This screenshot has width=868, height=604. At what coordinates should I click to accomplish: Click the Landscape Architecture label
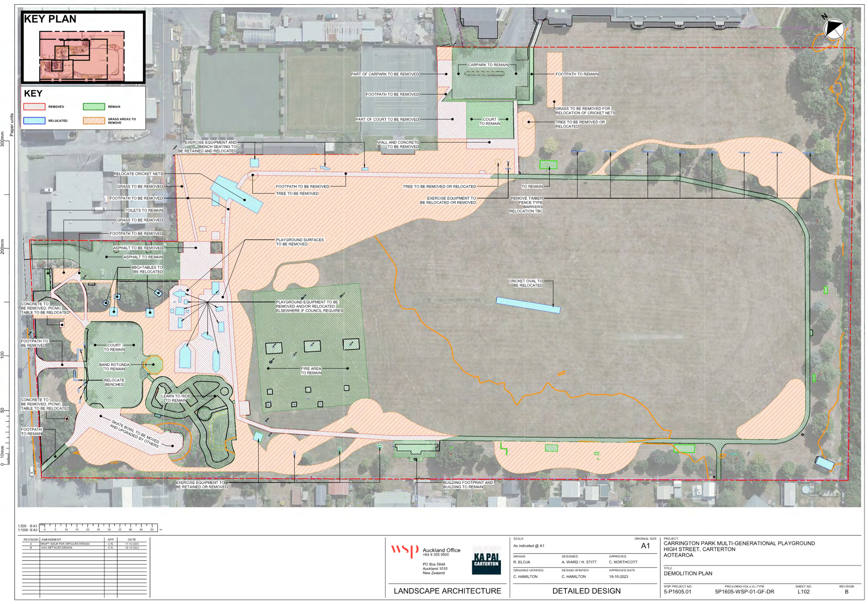tap(447, 591)
